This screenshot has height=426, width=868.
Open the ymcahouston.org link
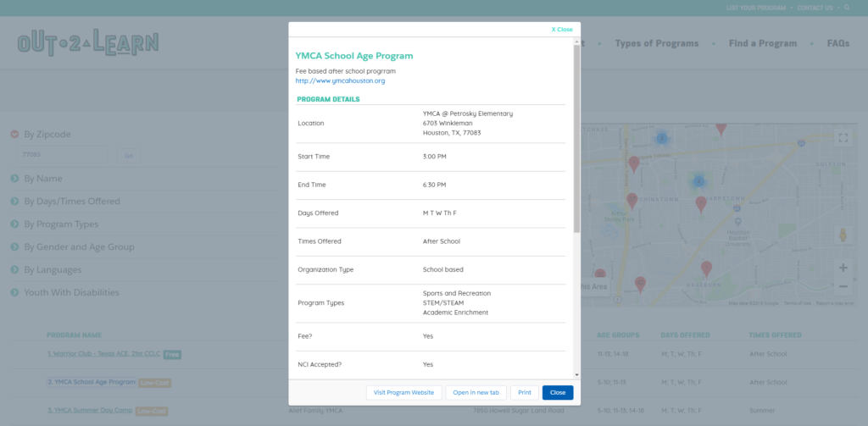click(x=340, y=80)
